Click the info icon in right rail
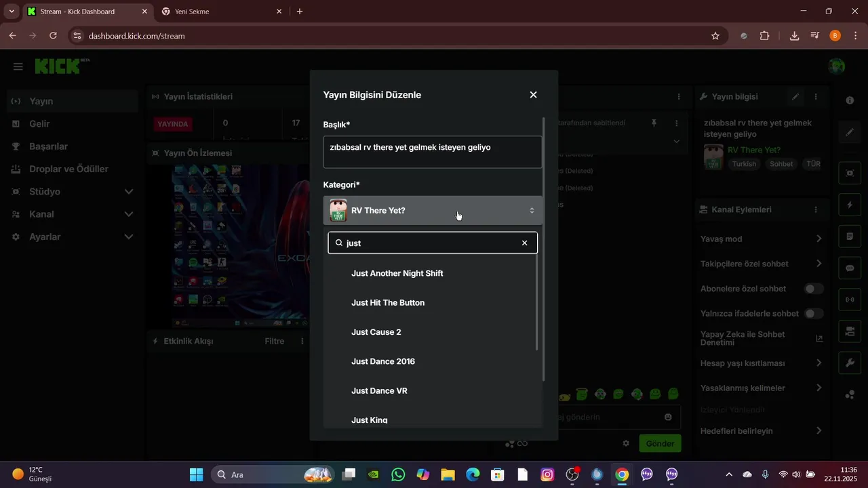 pos(850,100)
